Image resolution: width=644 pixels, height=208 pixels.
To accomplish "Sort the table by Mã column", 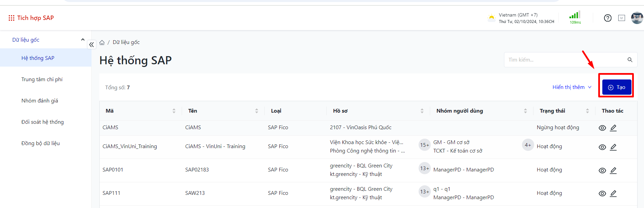I will tap(174, 111).
